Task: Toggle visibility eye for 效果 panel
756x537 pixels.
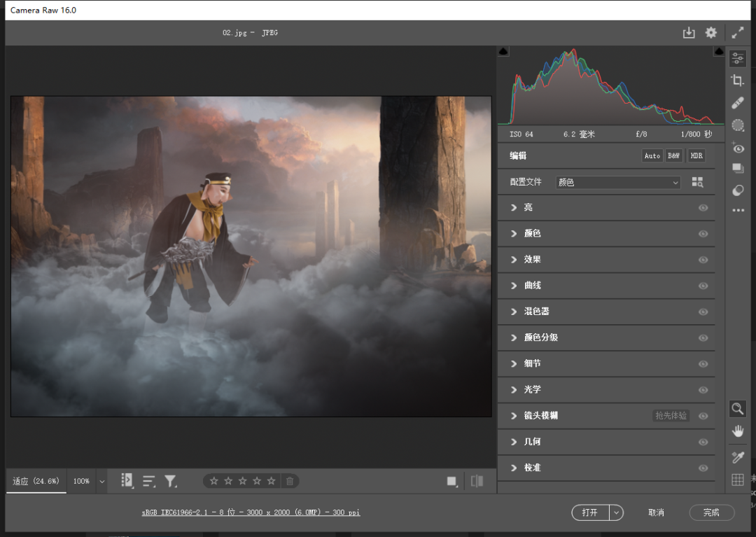Action: click(x=703, y=260)
